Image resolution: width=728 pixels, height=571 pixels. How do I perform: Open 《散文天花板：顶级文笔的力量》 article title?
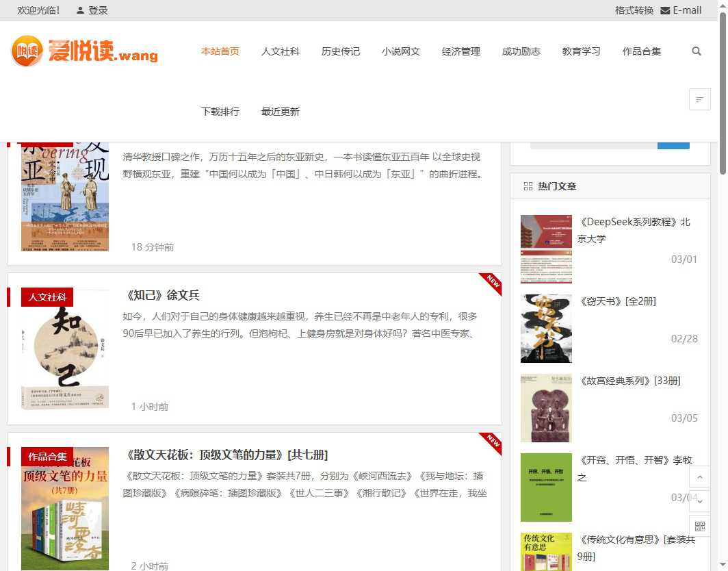pyautogui.click(x=227, y=455)
